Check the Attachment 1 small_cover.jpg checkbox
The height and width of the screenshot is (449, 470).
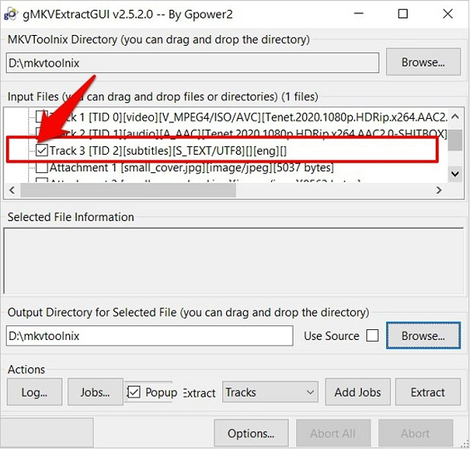(x=42, y=167)
